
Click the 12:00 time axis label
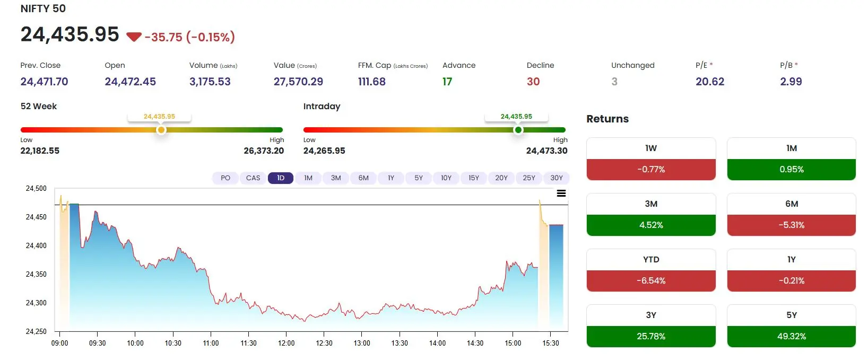click(x=287, y=343)
